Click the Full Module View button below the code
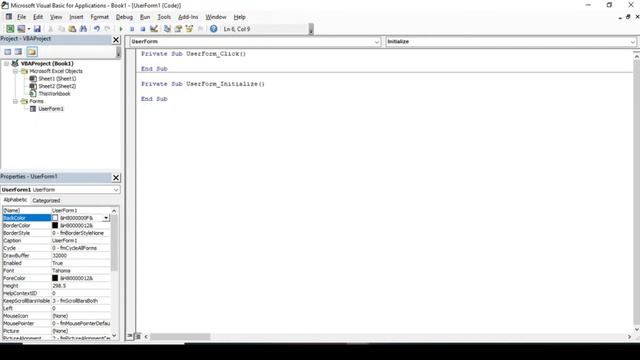 point(138,336)
